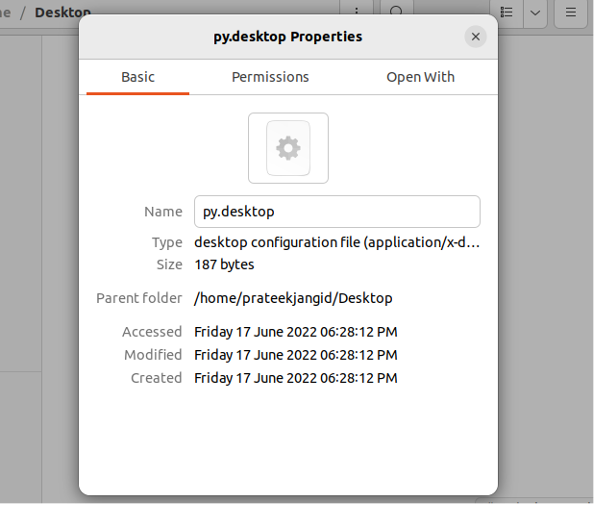
Task: Switch to the Open With tab
Action: tap(420, 77)
